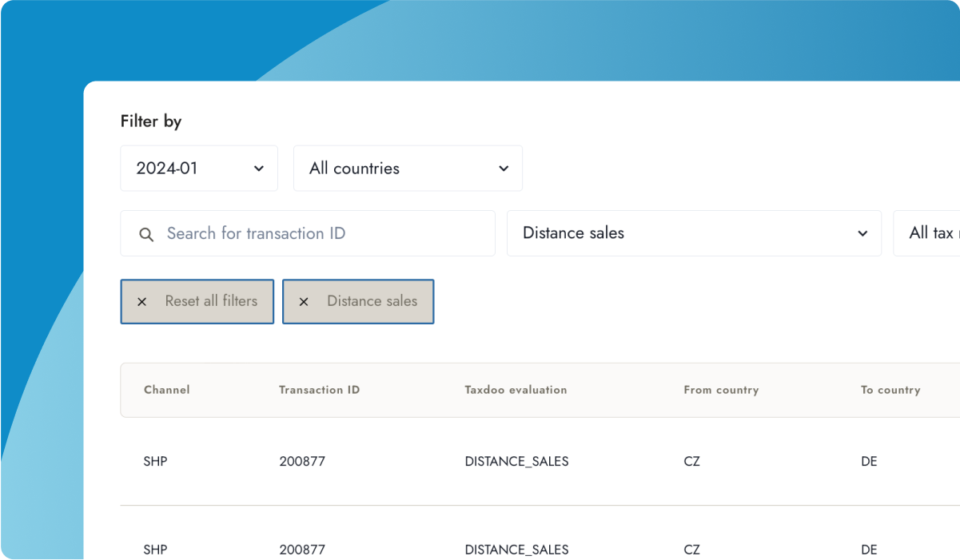The width and height of the screenshot is (960, 560).
Task: Select CZ in the second table row
Action: pyautogui.click(x=692, y=550)
